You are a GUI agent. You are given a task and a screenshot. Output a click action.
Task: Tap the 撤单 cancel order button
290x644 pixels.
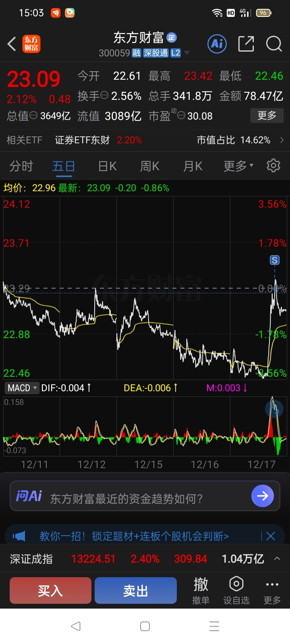[x=201, y=590]
